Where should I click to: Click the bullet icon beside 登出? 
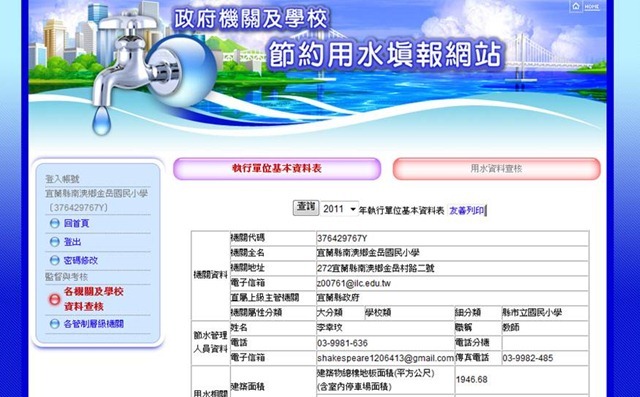tap(54, 242)
